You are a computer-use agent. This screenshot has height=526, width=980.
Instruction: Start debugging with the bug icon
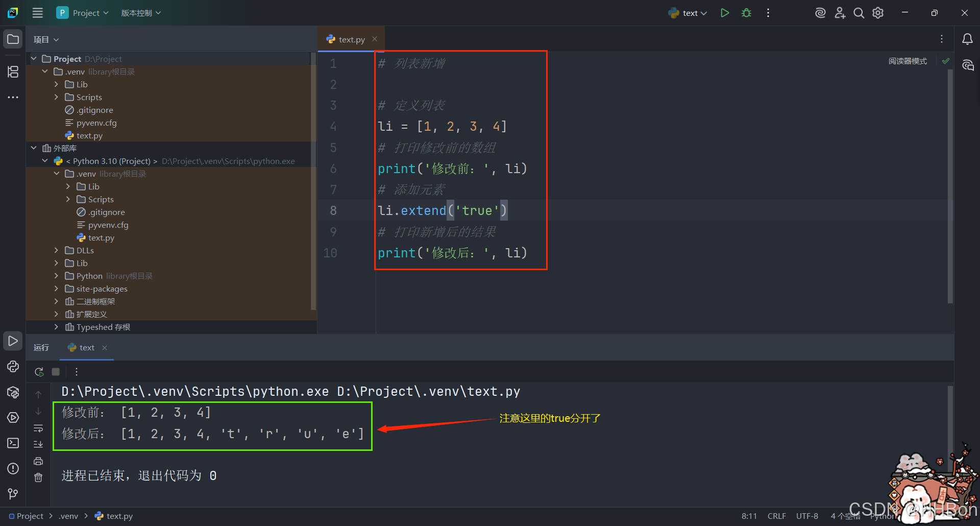[746, 13]
